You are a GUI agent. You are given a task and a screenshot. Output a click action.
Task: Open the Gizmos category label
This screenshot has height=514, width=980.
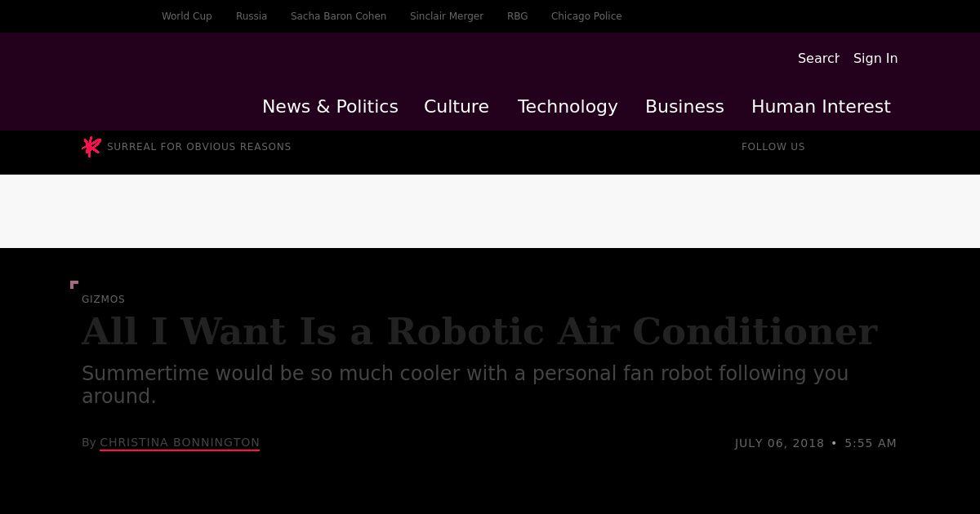(103, 299)
